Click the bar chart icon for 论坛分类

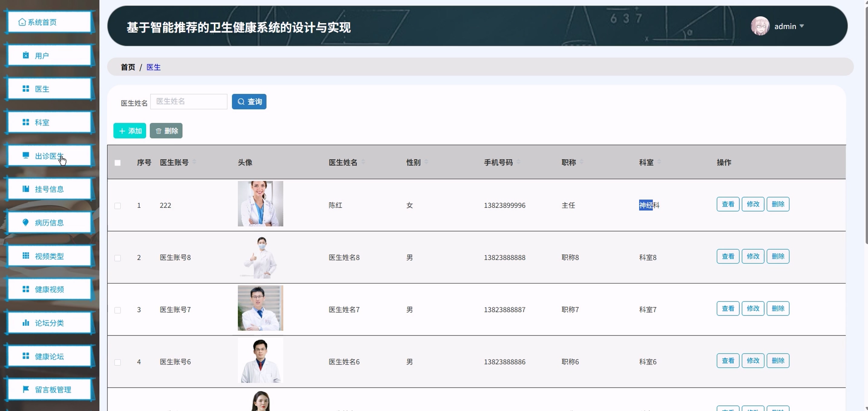pos(26,323)
